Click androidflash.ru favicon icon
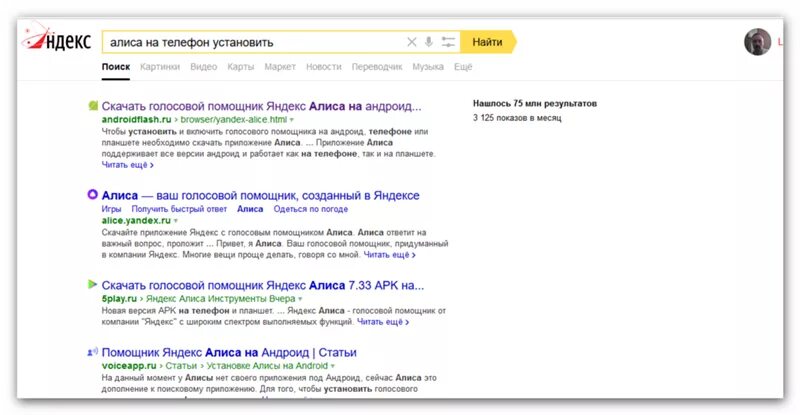This screenshot has width=800, height=415. point(93,106)
